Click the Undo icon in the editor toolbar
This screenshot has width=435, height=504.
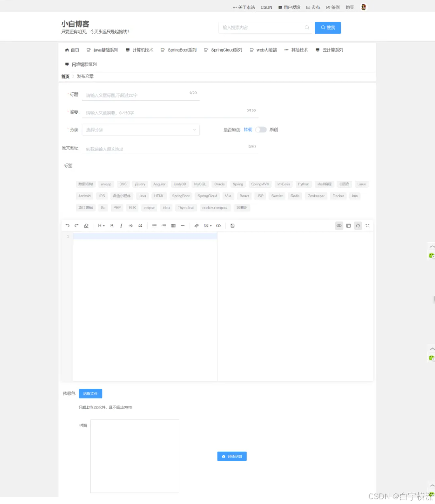[x=68, y=226]
